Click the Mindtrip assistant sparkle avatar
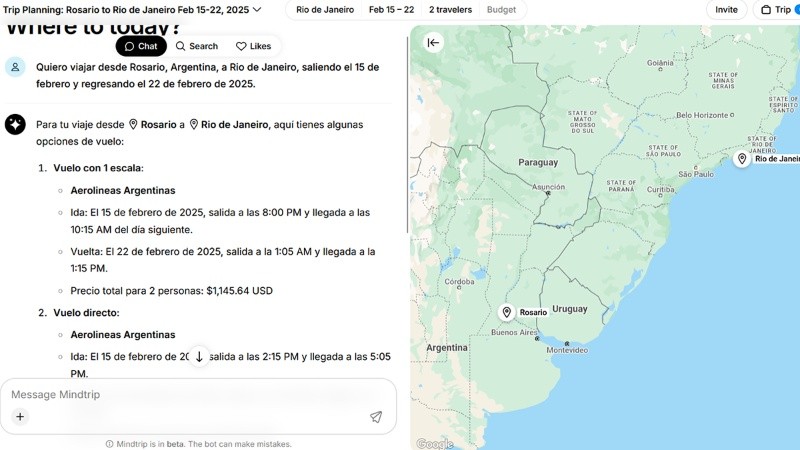The image size is (800, 450). [15, 124]
